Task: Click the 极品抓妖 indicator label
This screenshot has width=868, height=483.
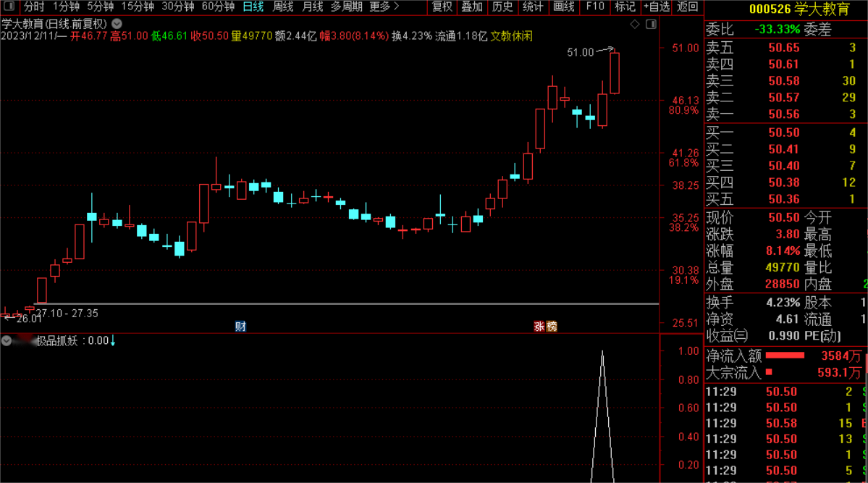Action: pyautogui.click(x=57, y=340)
